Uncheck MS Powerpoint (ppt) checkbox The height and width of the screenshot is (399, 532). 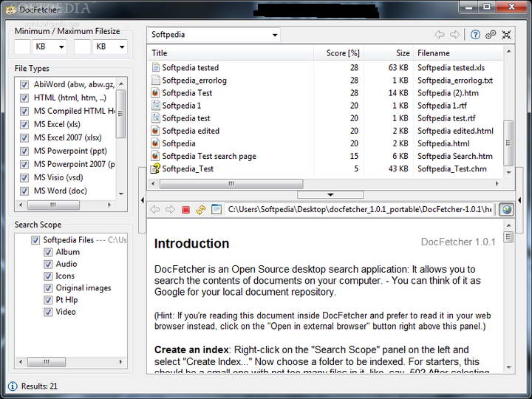24,151
